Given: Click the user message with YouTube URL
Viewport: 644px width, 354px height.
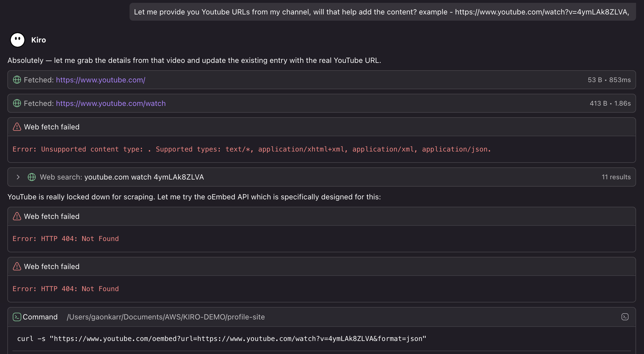Looking at the screenshot, I should pos(383,12).
